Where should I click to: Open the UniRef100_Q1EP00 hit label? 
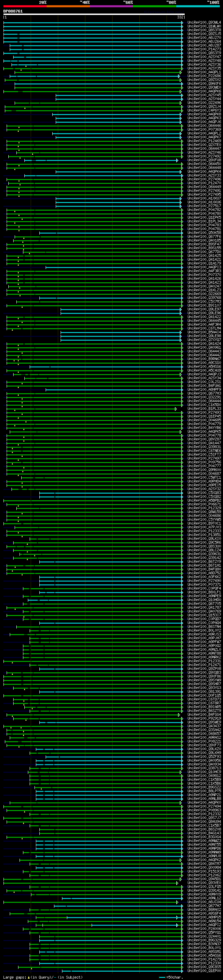click(204, 971)
